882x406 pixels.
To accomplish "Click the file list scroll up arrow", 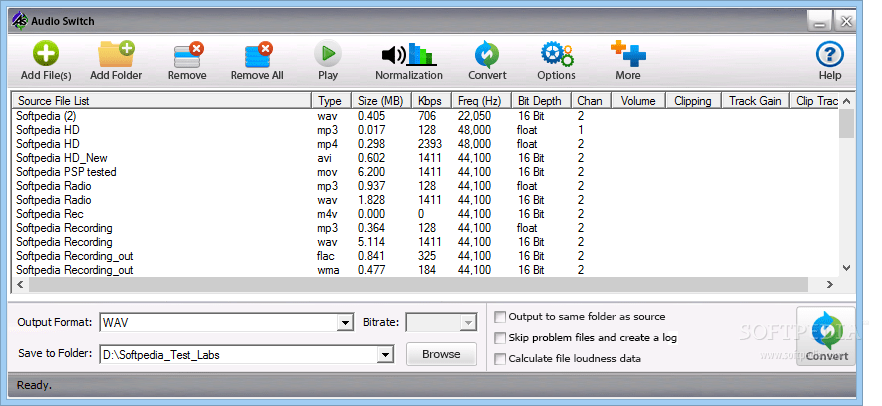I will [x=846, y=101].
